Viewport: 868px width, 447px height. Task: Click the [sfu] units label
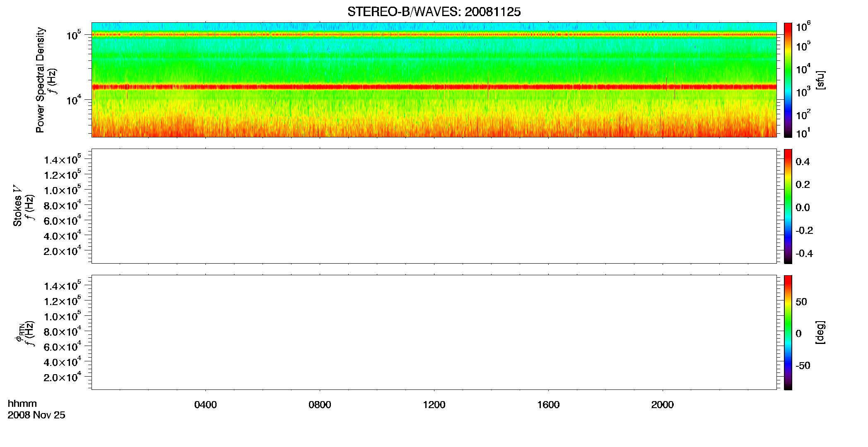point(820,80)
